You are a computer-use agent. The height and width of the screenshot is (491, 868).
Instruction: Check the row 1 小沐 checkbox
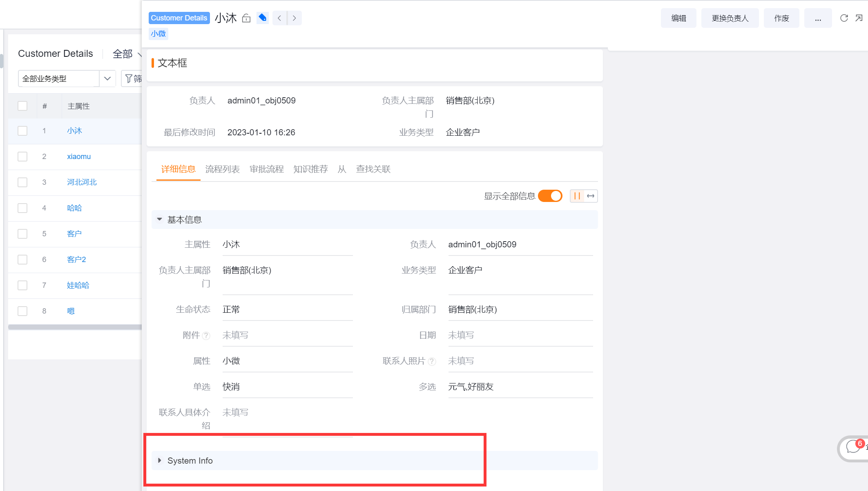coord(22,131)
